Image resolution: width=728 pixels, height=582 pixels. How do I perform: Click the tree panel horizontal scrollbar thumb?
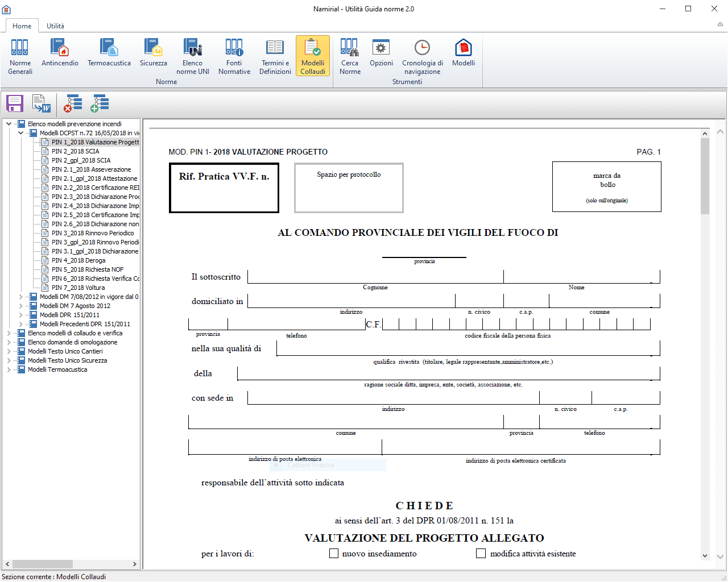(43, 564)
